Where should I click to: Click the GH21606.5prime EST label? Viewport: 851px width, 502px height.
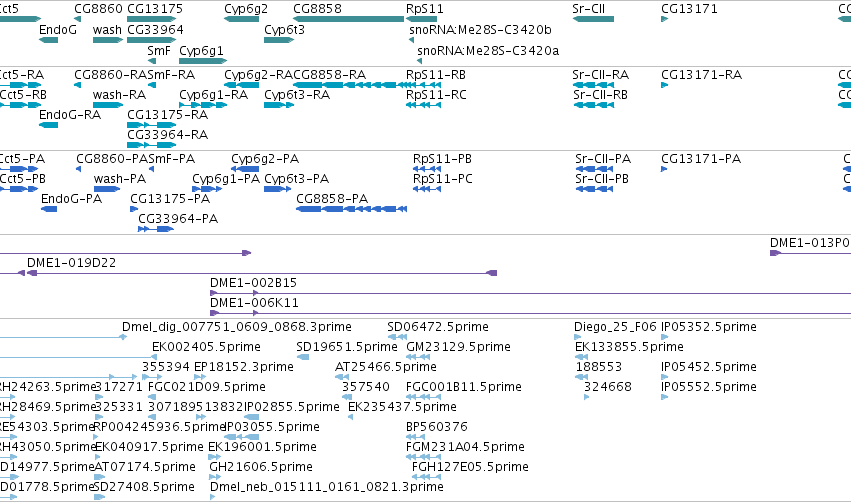[x=261, y=467]
